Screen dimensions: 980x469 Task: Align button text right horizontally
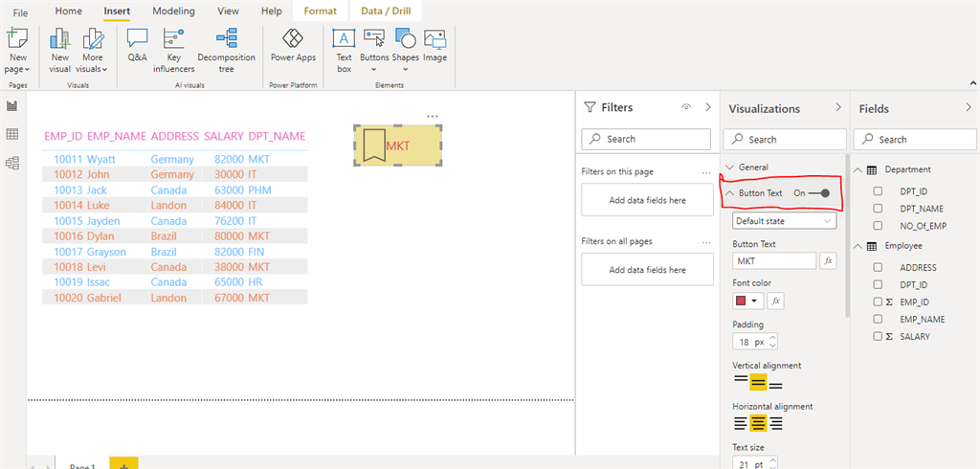776,423
